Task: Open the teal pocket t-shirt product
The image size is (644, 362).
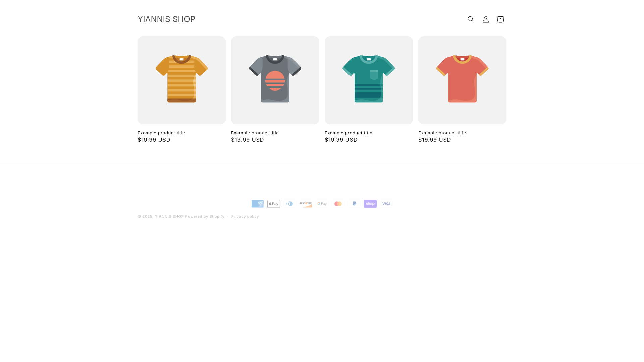Action: tap(369, 80)
